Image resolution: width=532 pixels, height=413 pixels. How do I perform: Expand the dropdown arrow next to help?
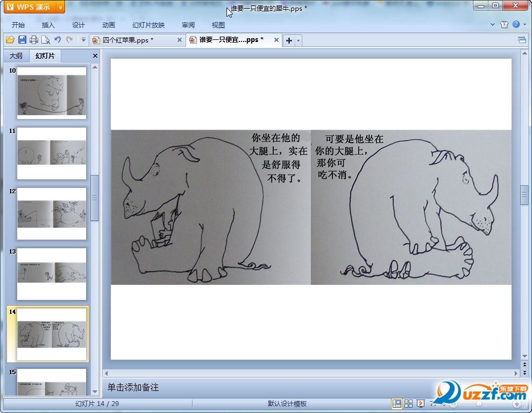(x=525, y=24)
